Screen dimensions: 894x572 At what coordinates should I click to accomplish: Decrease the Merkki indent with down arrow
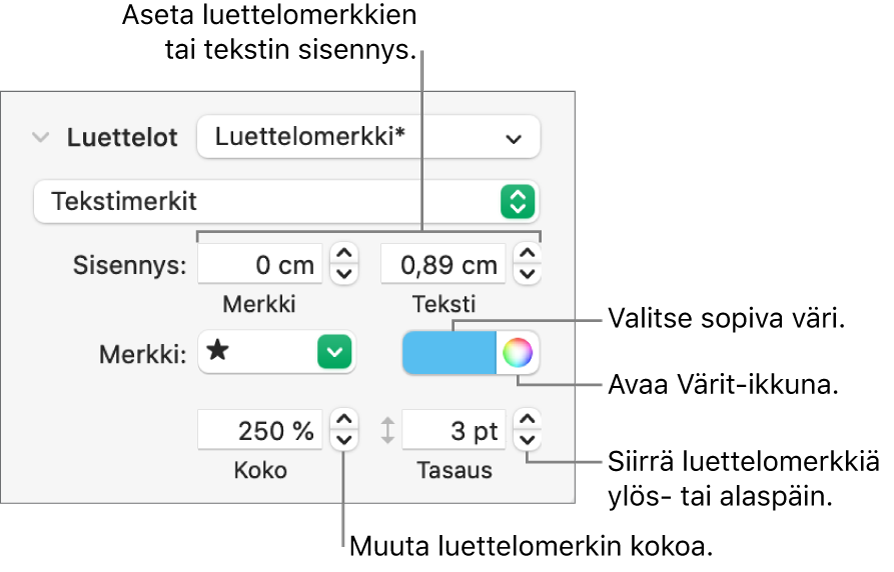[343, 273]
